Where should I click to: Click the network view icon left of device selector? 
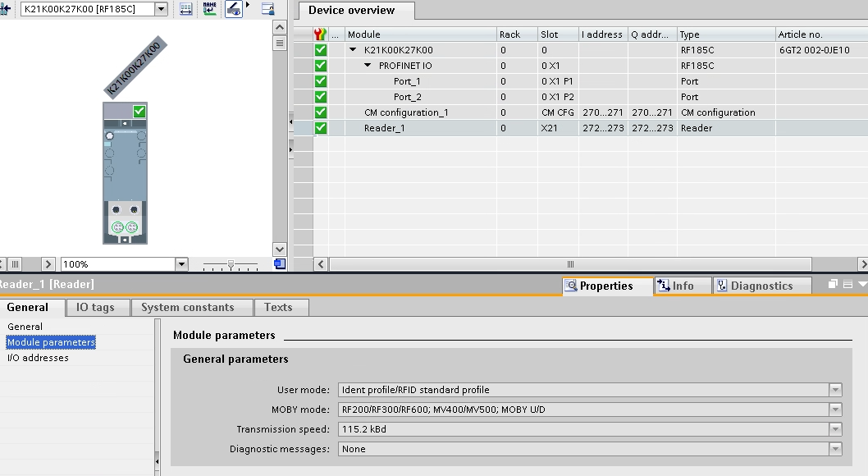6,9
